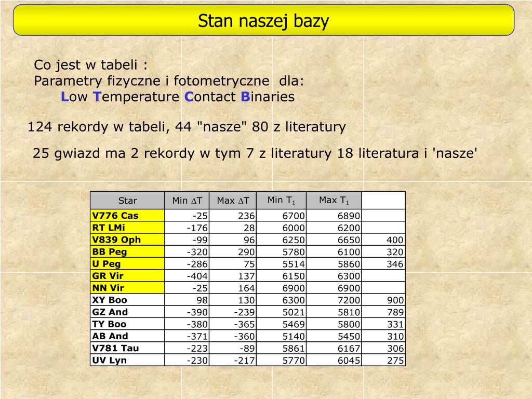Click the 'Star' column header

128,201
